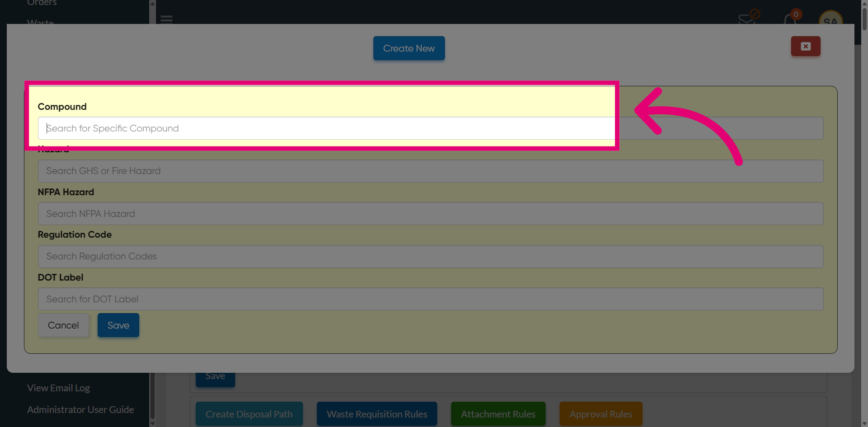This screenshot has height=427, width=868.
Task: Click the Search for DOT Label field
Action: click(430, 299)
